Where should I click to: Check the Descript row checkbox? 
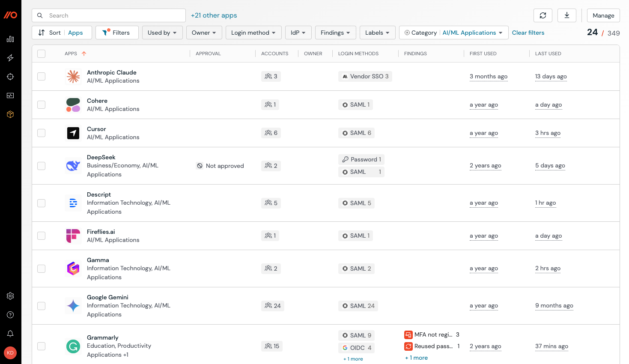tap(42, 203)
